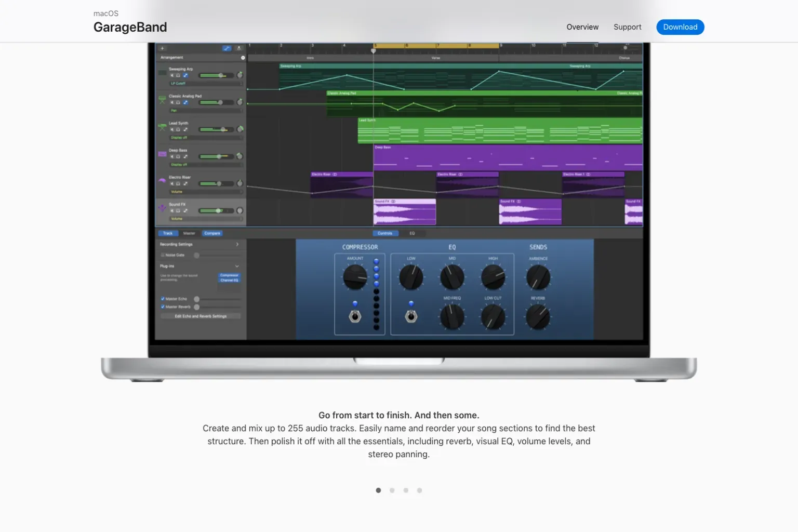Click the blue Download button
The height and width of the screenshot is (532, 798).
[680, 27]
